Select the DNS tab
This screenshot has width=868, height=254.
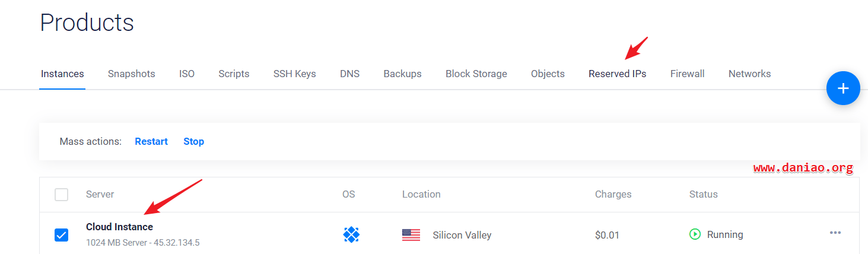click(349, 74)
